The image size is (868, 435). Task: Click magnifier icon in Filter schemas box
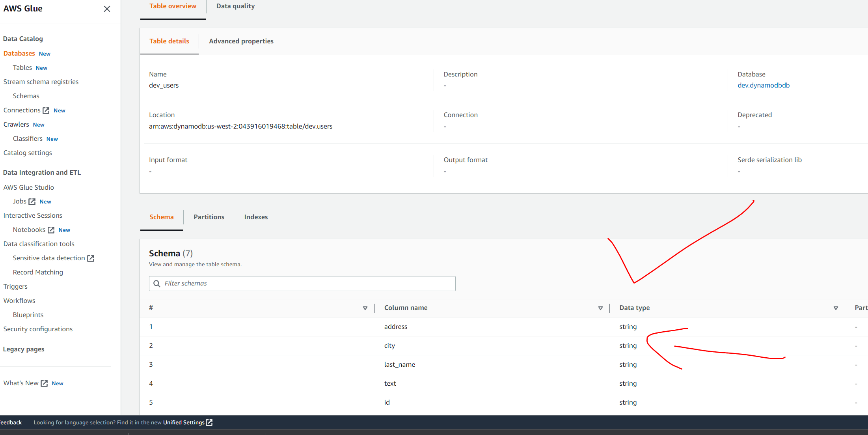pos(156,284)
